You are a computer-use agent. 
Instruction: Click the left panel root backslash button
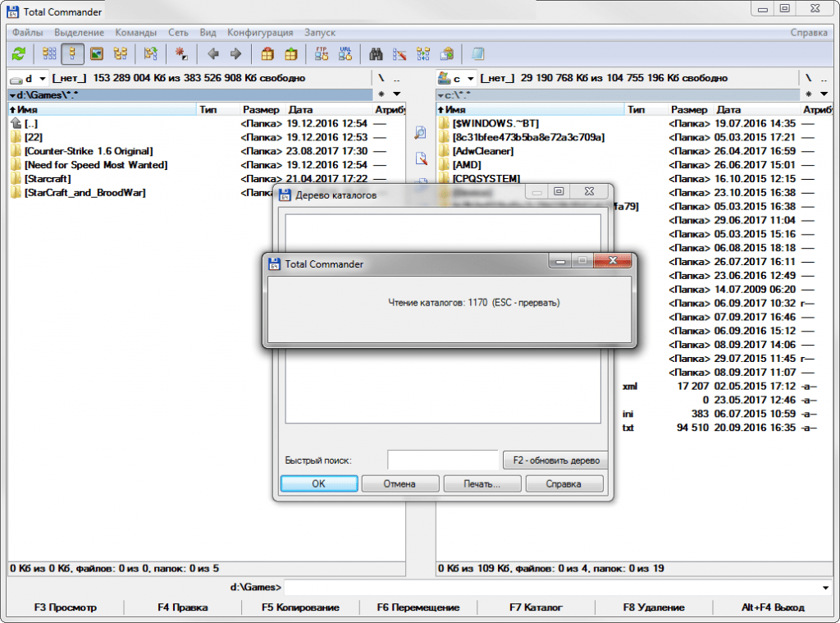click(381, 78)
